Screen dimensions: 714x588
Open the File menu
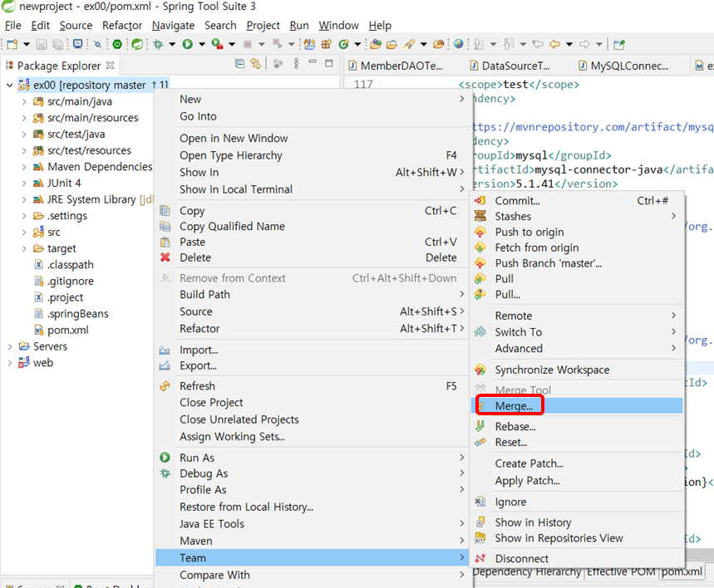[x=12, y=26]
